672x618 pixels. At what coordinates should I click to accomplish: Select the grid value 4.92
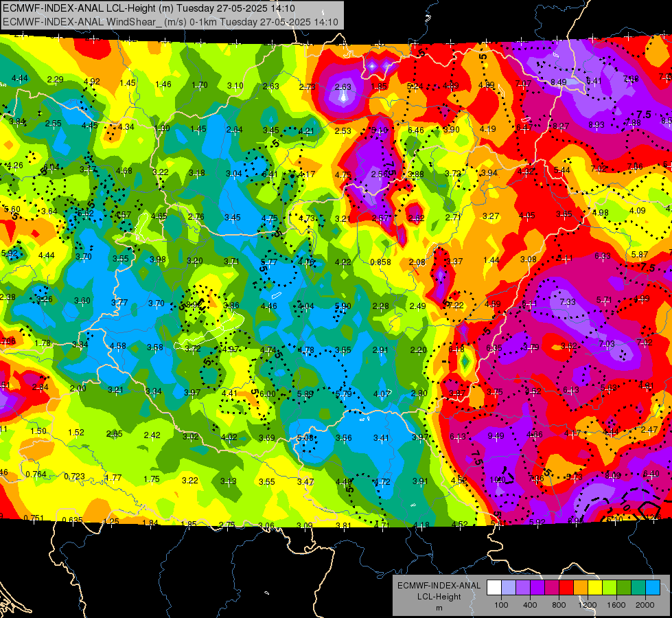pos(92,82)
